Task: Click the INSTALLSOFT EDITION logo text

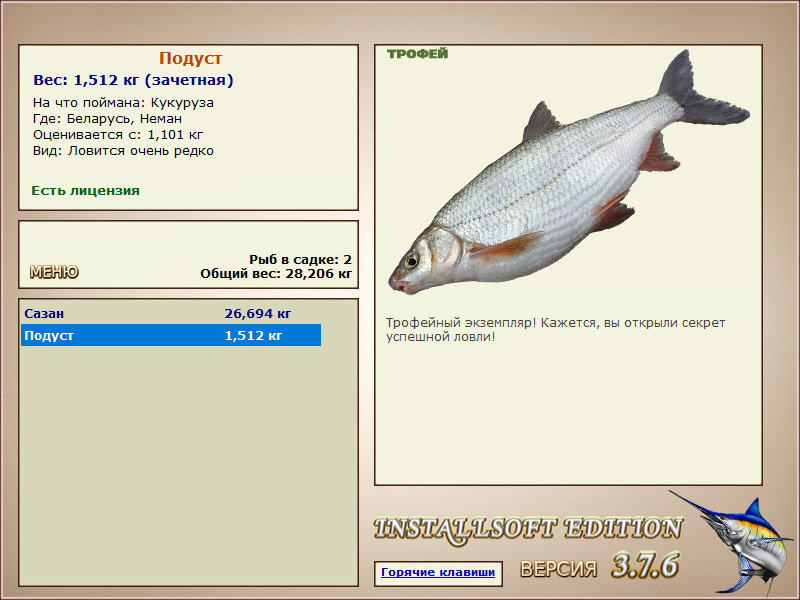Action: click(528, 529)
